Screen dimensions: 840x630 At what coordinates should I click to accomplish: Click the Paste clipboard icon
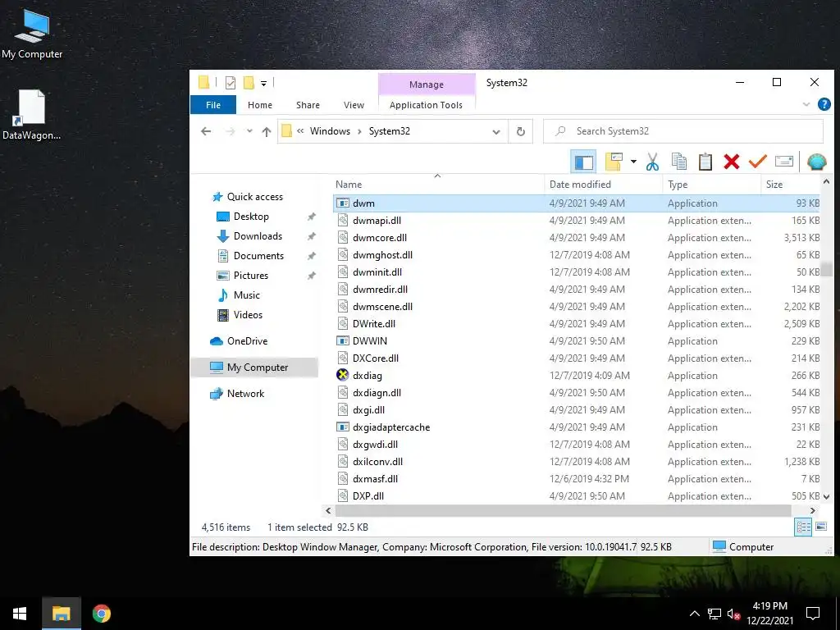point(705,162)
